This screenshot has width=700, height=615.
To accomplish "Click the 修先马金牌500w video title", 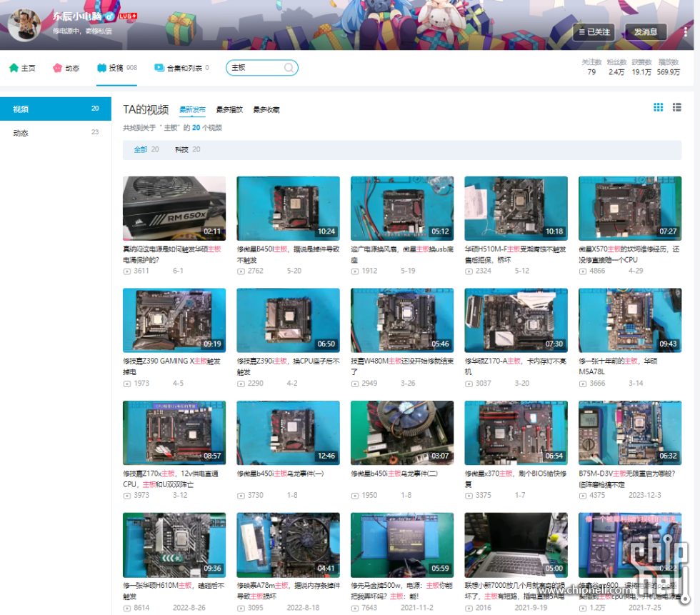I will pos(401,591).
